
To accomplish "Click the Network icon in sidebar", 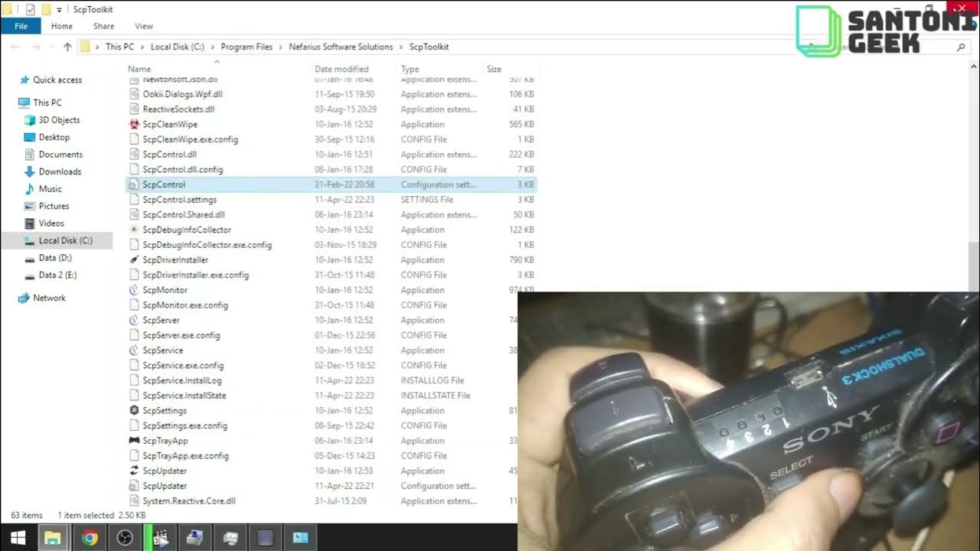I will coord(24,298).
